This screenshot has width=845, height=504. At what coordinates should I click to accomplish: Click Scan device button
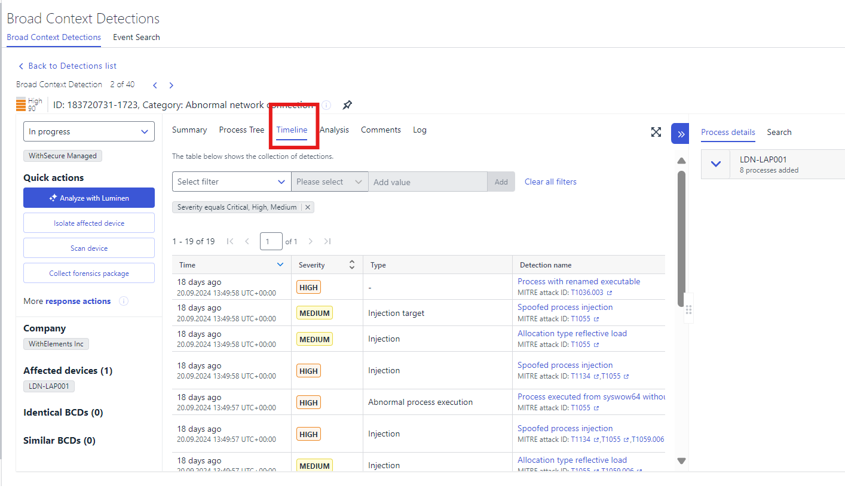[89, 248]
